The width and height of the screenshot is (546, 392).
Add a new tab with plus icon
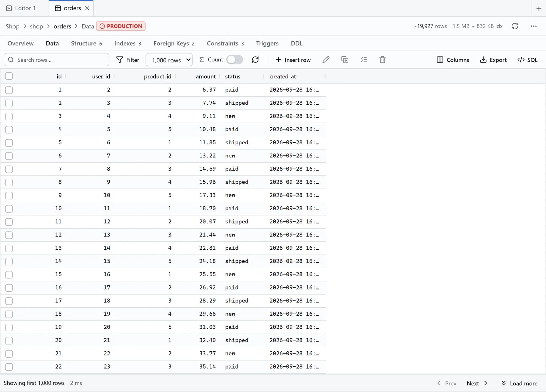pyautogui.click(x=539, y=8)
